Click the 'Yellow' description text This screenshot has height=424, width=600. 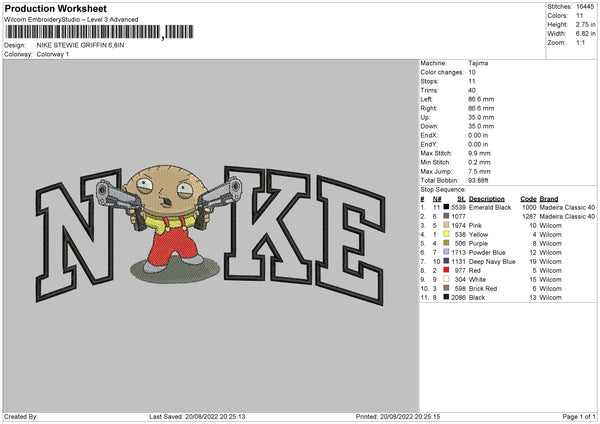pos(478,234)
